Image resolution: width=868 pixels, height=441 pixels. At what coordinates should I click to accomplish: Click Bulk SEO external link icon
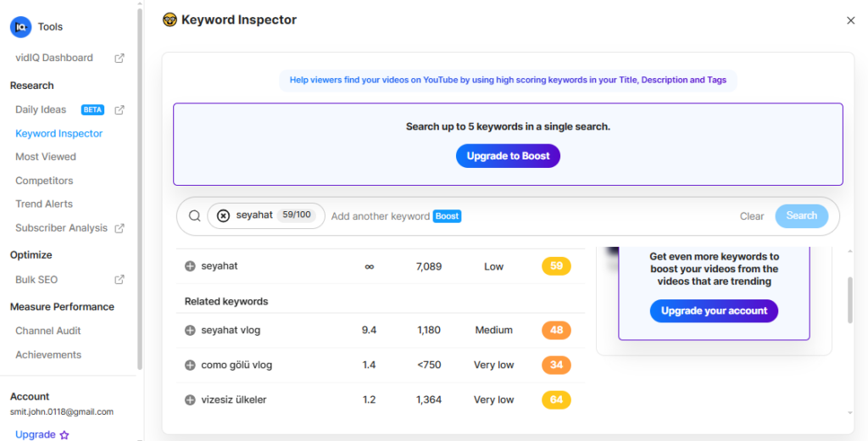[x=120, y=280]
